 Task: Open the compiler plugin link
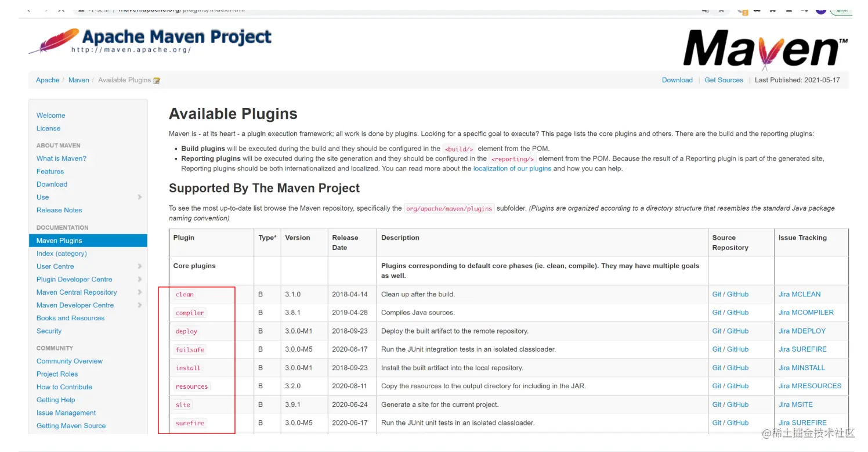coord(190,313)
